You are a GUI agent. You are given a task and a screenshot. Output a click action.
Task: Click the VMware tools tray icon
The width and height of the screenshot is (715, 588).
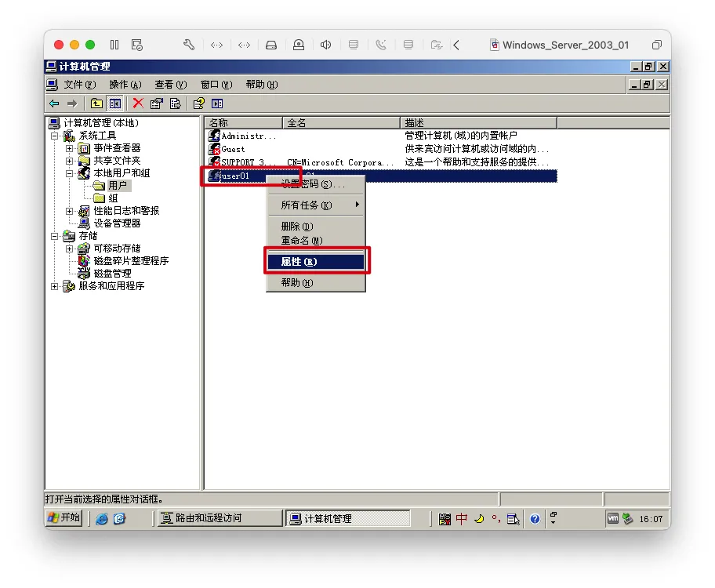pyautogui.click(x=613, y=519)
